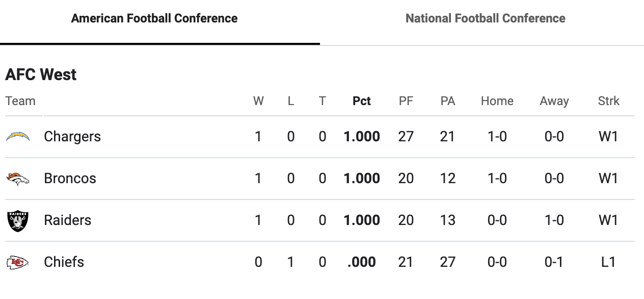Click the Chargers team logo icon
This screenshot has height=299, width=644.
point(18,137)
